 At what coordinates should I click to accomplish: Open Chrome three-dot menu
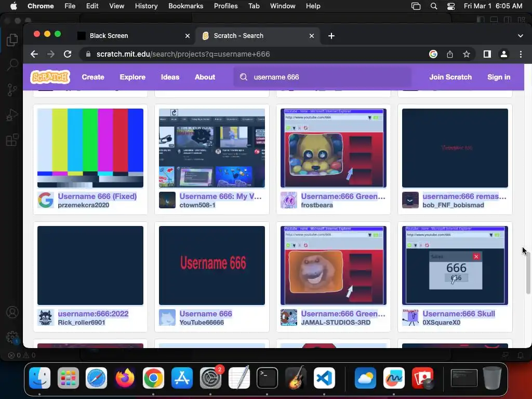point(521,54)
